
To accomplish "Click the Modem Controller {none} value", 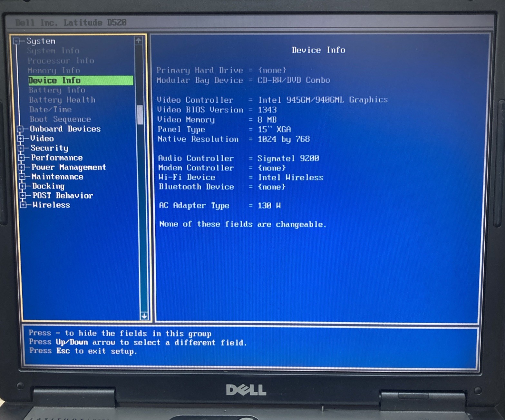I will tap(272, 168).
